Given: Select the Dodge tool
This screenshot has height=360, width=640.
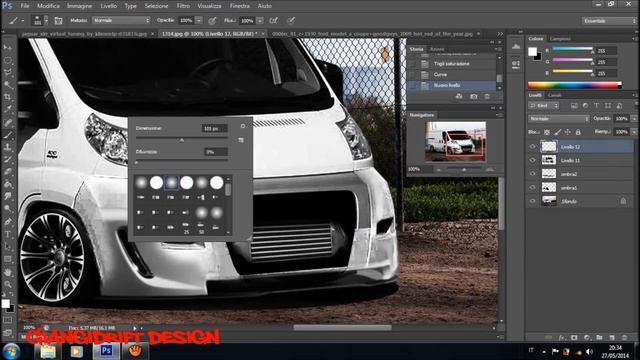Looking at the screenshot, I should tap(8, 209).
